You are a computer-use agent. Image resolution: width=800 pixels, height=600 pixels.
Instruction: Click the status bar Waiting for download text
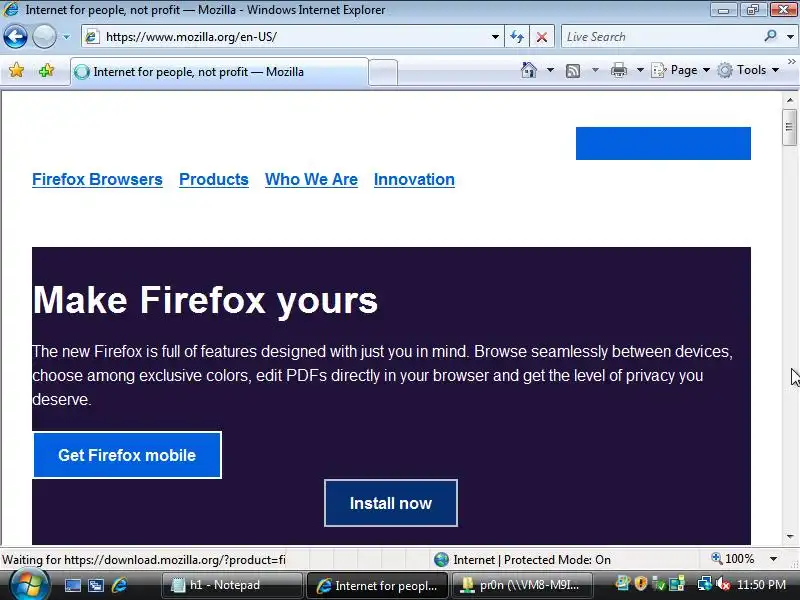coord(144,560)
